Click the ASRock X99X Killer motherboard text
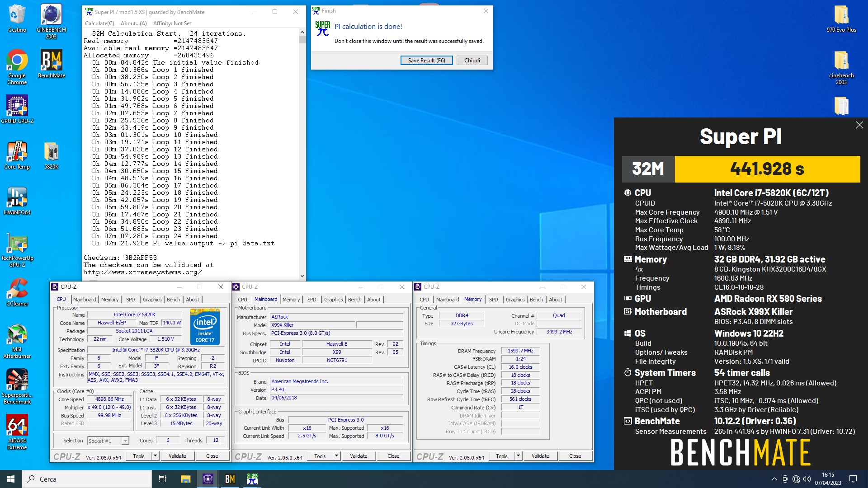The image size is (868, 488). (753, 312)
